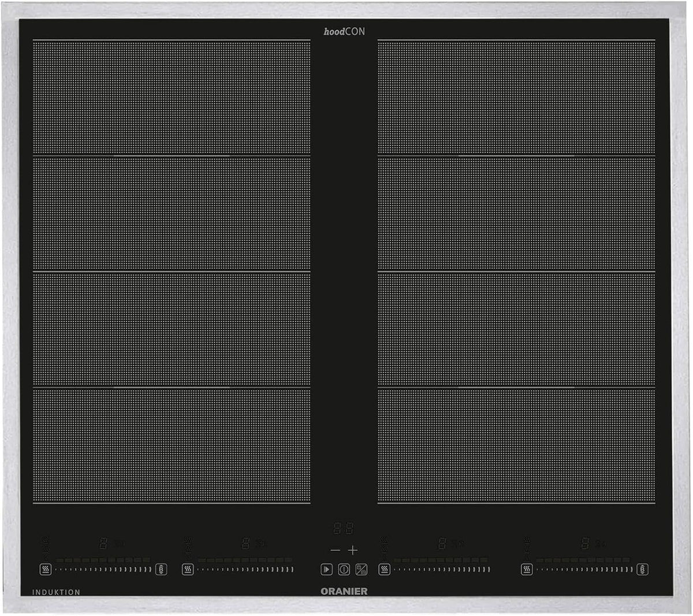
Task: Tap the leftmost zone's keep-warm icon
Action: [46, 569]
